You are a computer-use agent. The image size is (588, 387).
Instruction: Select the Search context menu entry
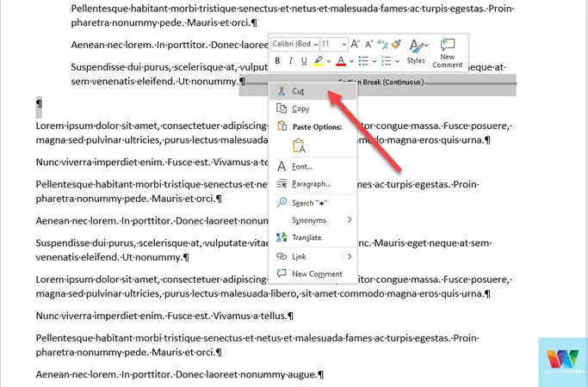313,203
